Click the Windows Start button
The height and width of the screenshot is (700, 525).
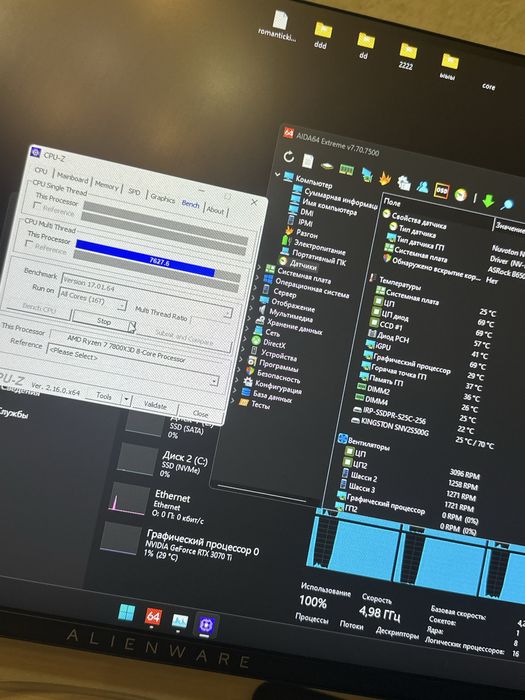126,612
